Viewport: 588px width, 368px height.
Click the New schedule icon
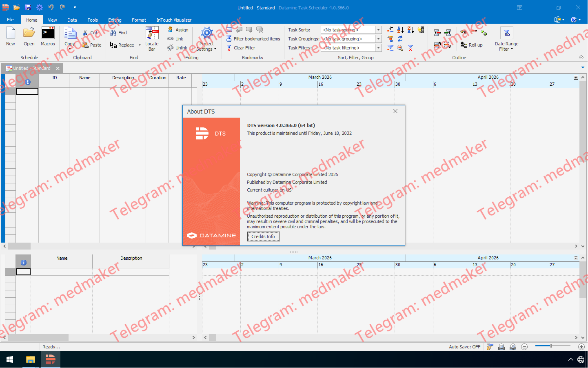(11, 33)
